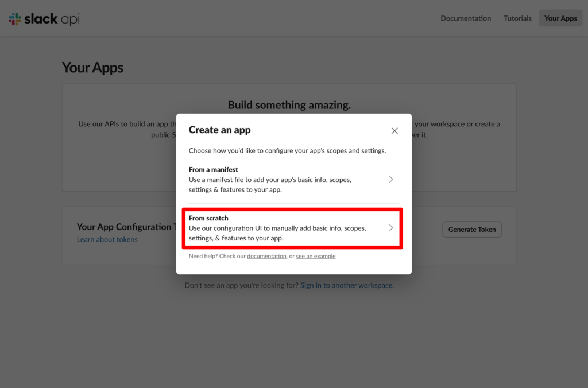Choose the From scratch title
The width and height of the screenshot is (588, 388).
(x=208, y=218)
